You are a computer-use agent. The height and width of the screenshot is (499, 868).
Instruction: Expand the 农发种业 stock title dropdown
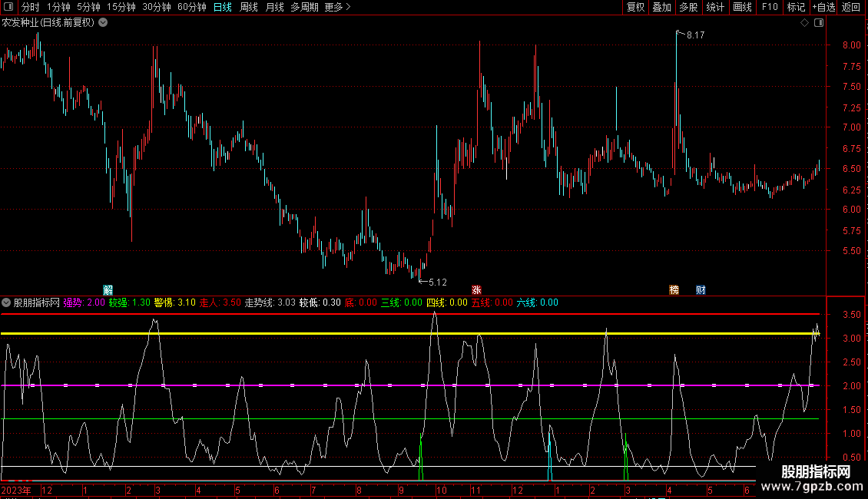(104, 22)
